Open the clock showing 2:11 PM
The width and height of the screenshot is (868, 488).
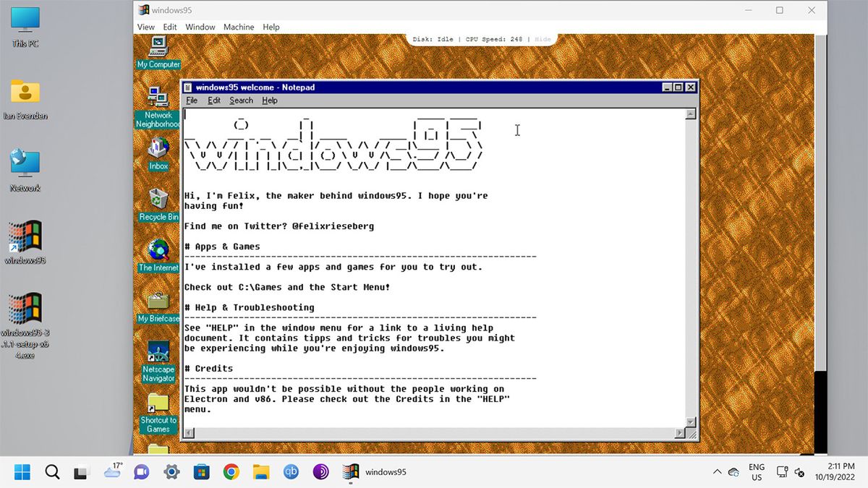(x=836, y=472)
